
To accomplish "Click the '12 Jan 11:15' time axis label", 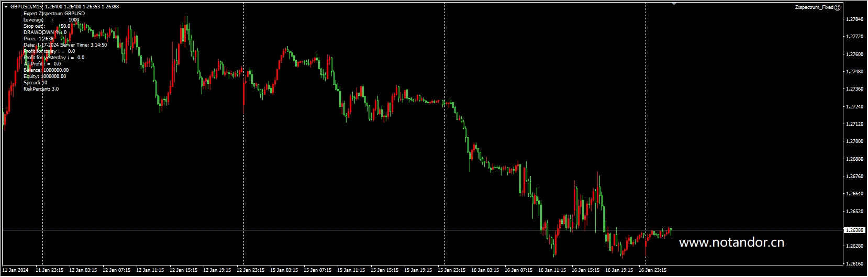I will (x=150, y=271).
